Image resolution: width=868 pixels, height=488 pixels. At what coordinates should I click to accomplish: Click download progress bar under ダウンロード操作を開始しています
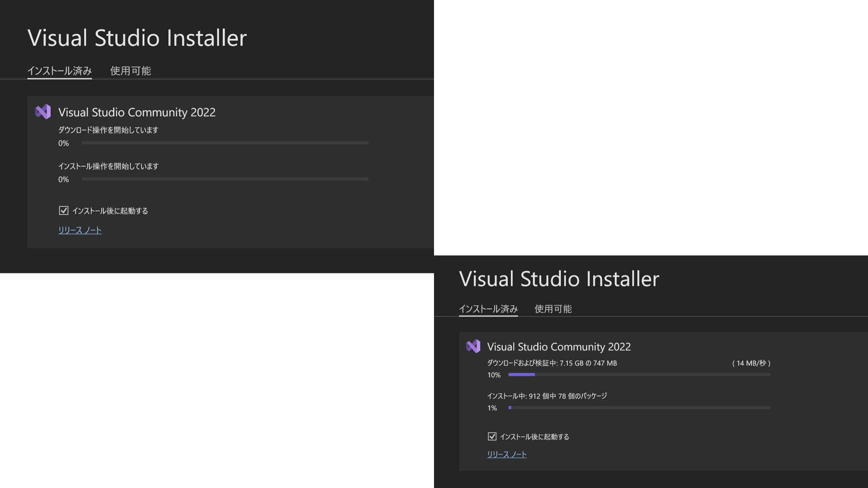(225, 143)
